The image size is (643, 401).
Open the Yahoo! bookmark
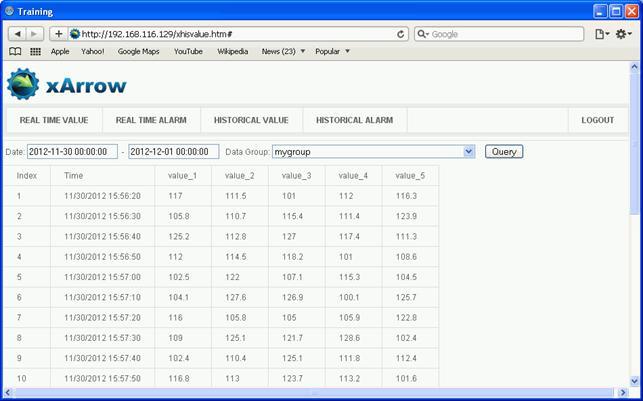click(x=93, y=51)
